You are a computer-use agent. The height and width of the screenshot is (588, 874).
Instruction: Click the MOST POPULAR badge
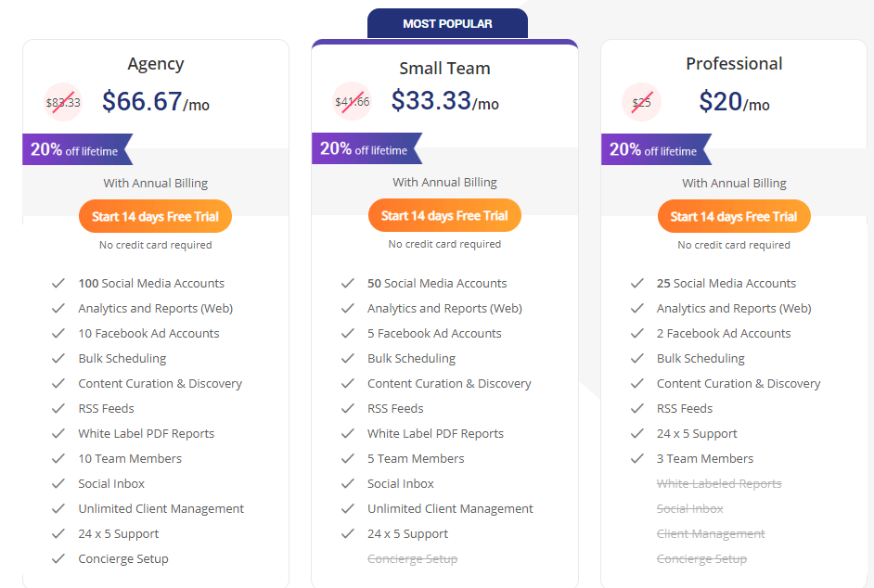(x=447, y=24)
